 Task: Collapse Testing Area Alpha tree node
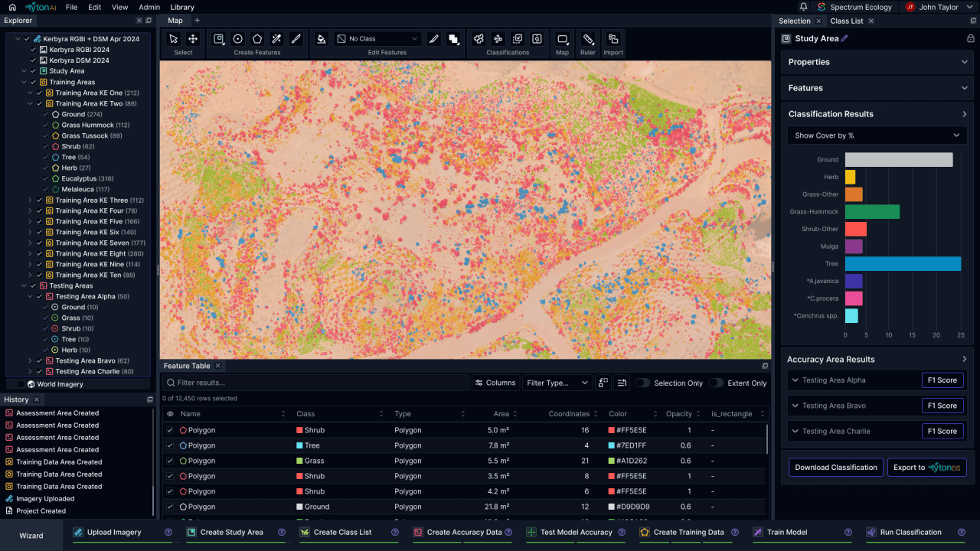tap(30, 296)
